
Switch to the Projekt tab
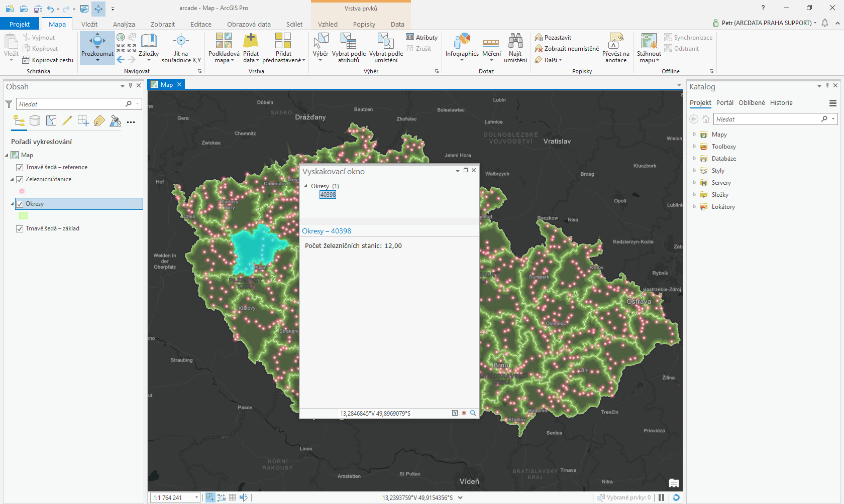click(x=20, y=24)
